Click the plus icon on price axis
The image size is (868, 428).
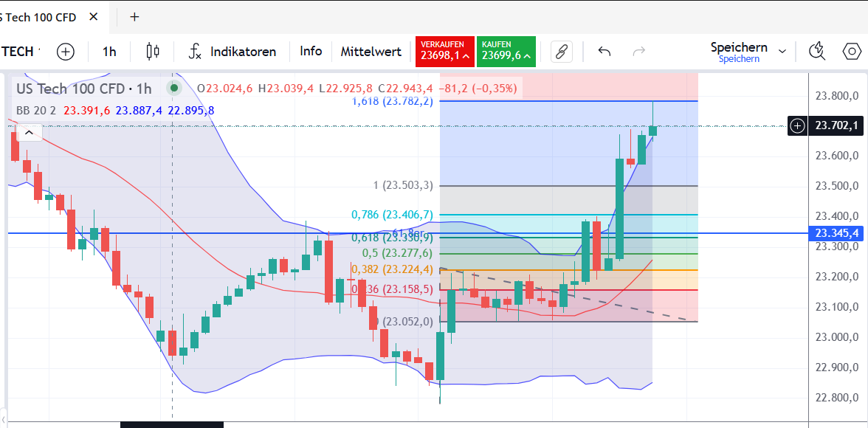tap(797, 126)
